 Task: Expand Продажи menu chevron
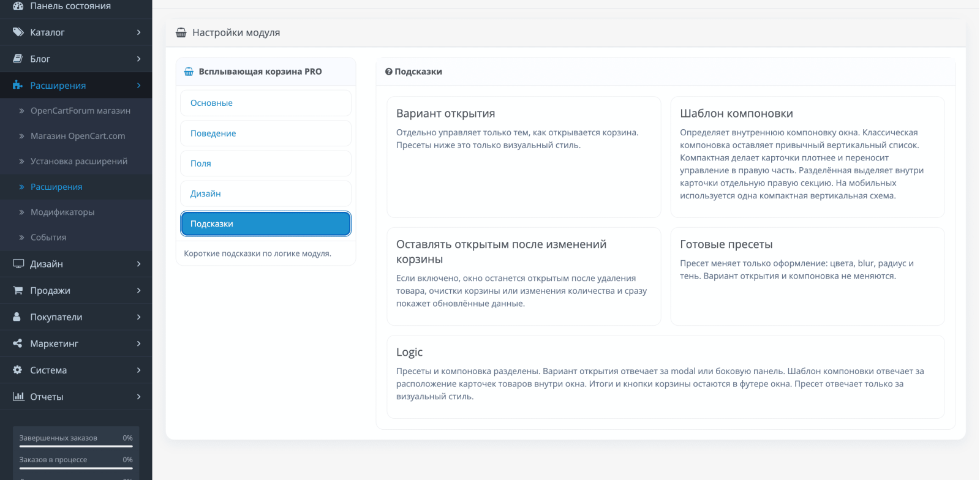pyautogui.click(x=139, y=290)
